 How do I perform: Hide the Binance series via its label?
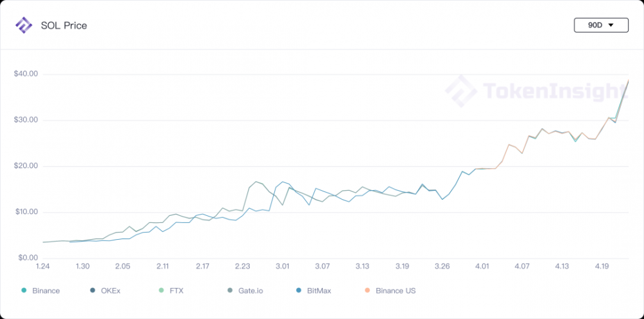pos(46,291)
